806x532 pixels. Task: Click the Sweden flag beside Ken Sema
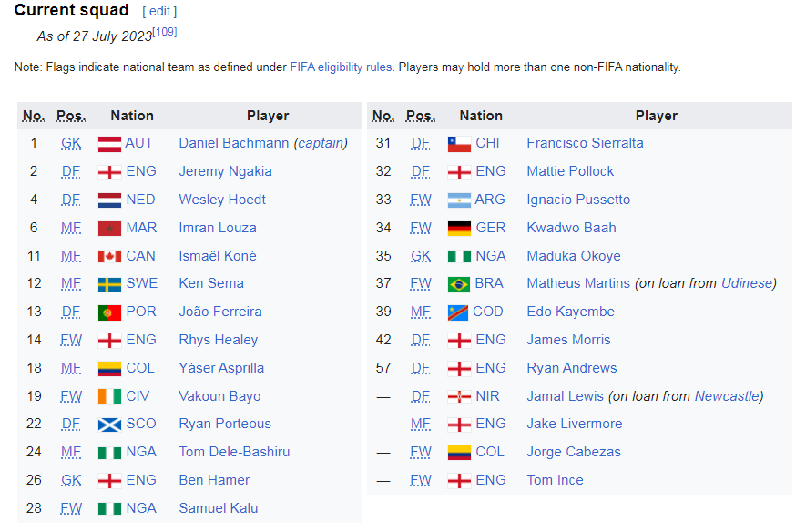coord(109,284)
